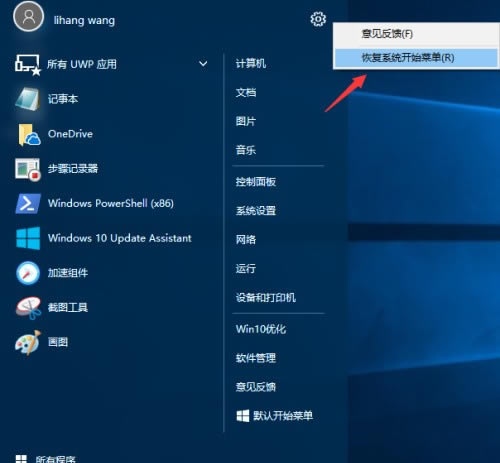500x463 pixels.
Task: Click the 记事本 label
Action: click(63, 99)
